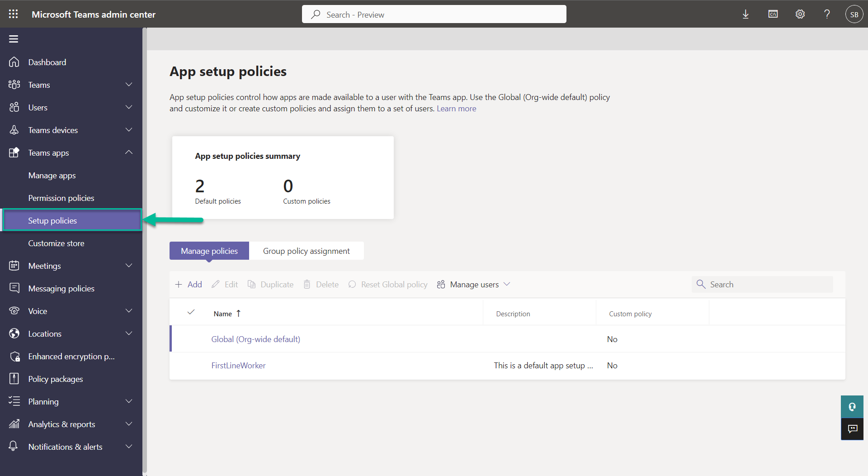Open Global (Org-wide default) policy link
This screenshot has width=868, height=476.
[255, 339]
